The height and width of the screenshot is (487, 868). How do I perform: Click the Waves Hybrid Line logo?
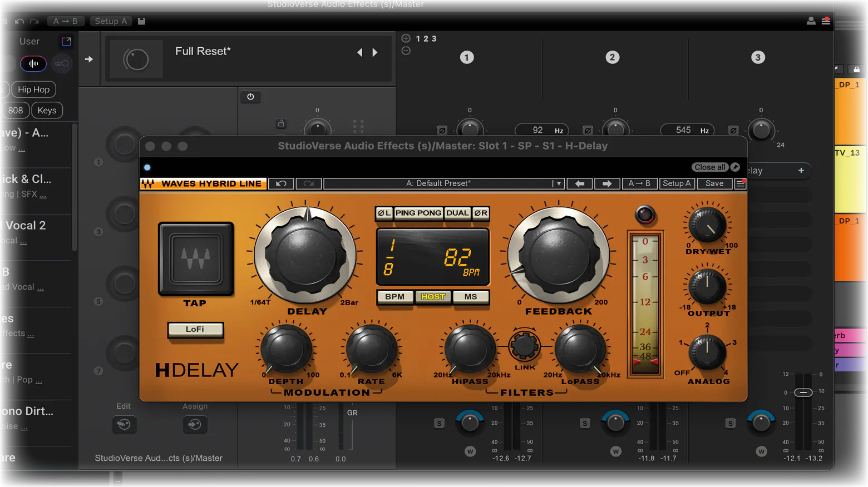click(x=203, y=183)
